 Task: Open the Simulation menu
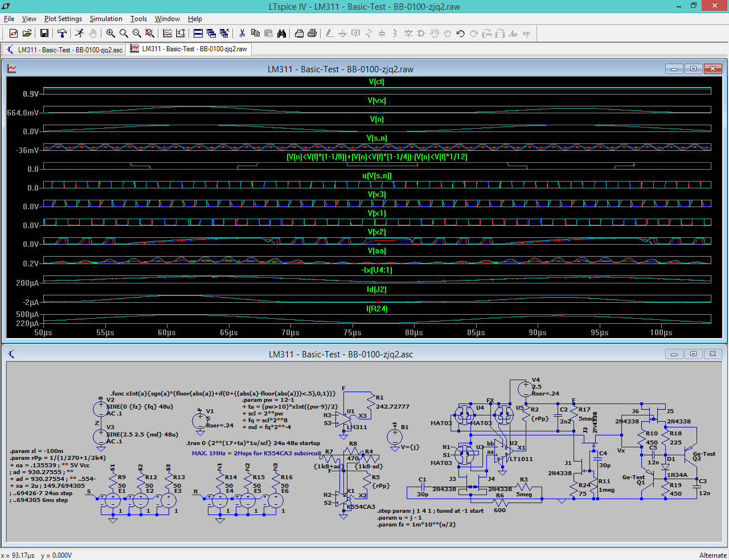106,19
